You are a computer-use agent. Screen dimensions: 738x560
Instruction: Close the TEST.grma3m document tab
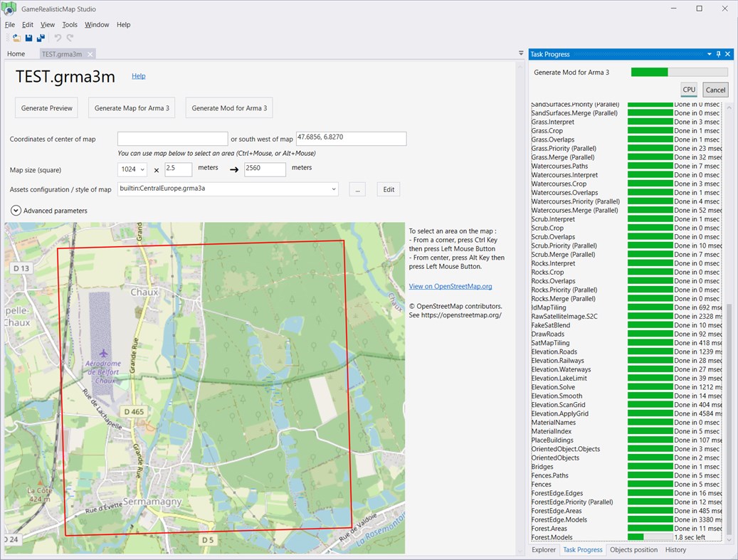90,54
